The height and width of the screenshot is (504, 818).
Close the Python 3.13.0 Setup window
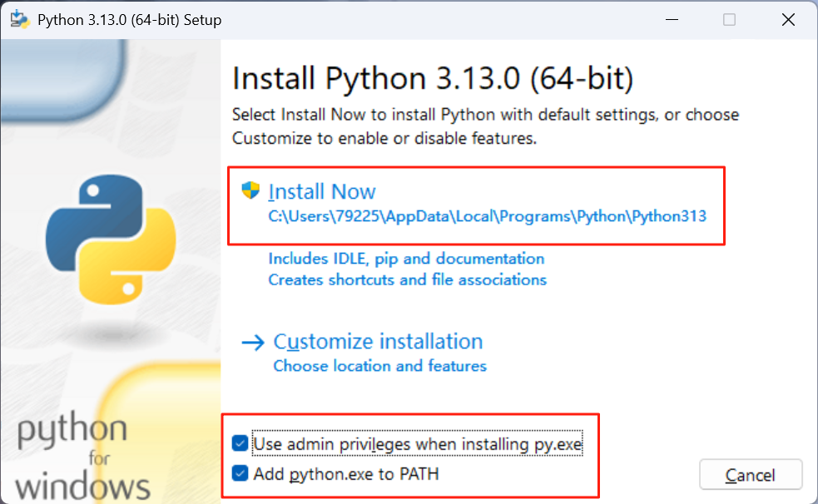pyautogui.click(x=788, y=20)
